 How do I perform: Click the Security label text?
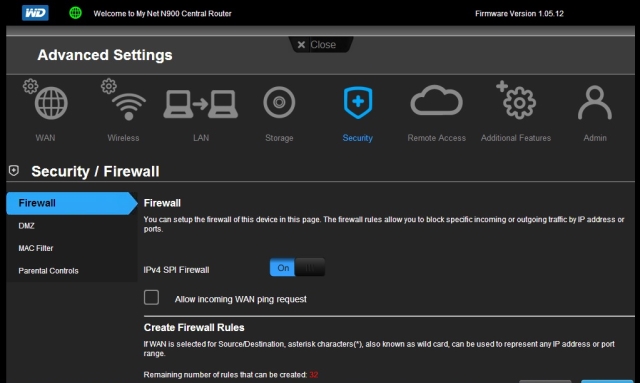358,138
